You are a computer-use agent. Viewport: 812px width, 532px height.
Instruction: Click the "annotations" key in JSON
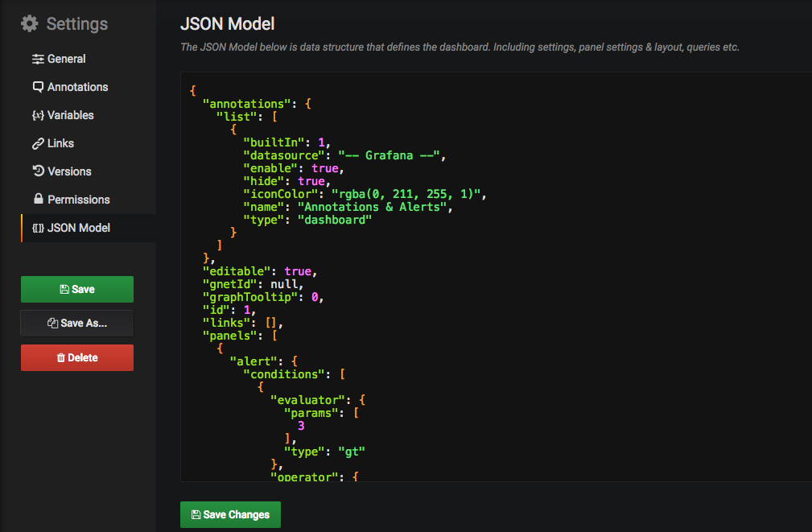click(x=246, y=104)
